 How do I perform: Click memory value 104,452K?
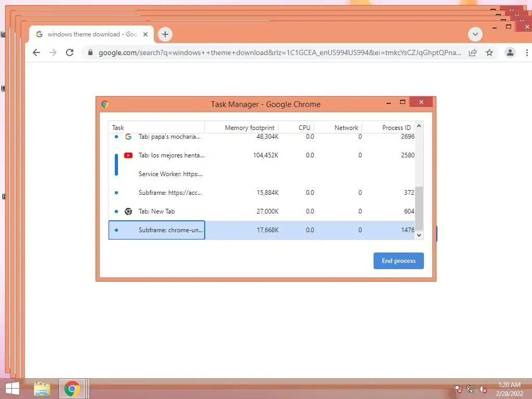tap(265, 155)
